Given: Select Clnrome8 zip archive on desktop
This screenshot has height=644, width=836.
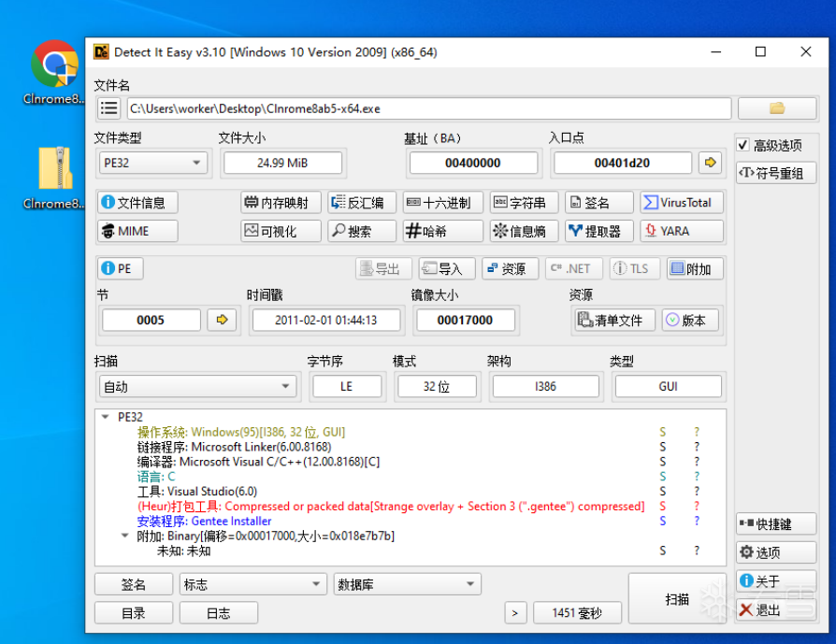Looking at the screenshot, I should (54, 178).
